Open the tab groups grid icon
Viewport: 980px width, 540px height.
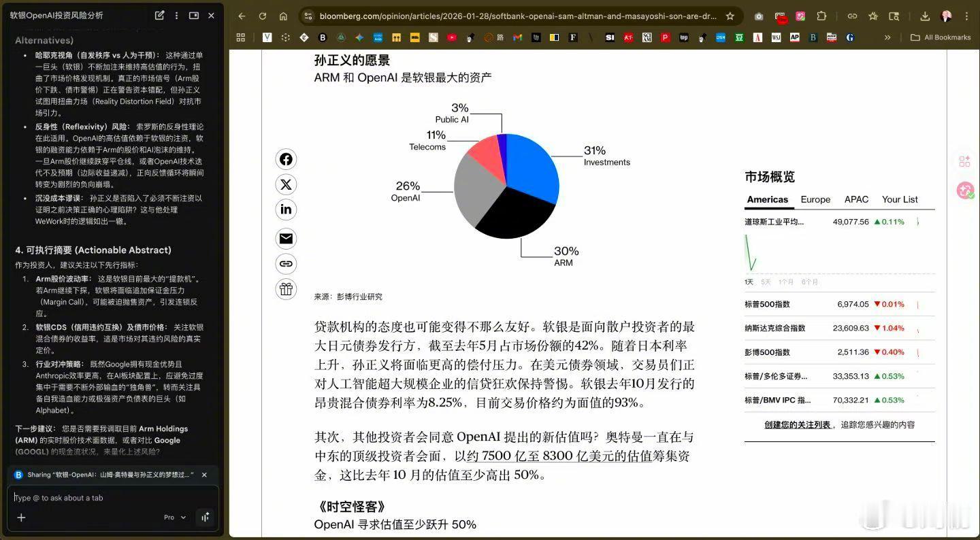click(240, 37)
